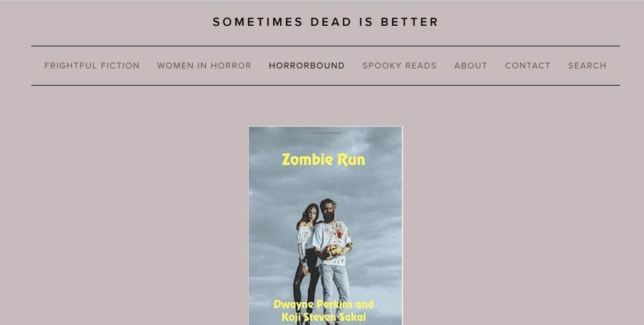This screenshot has height=325, width=644.
Task: Navigate to the About page
Action: point(471,66)
